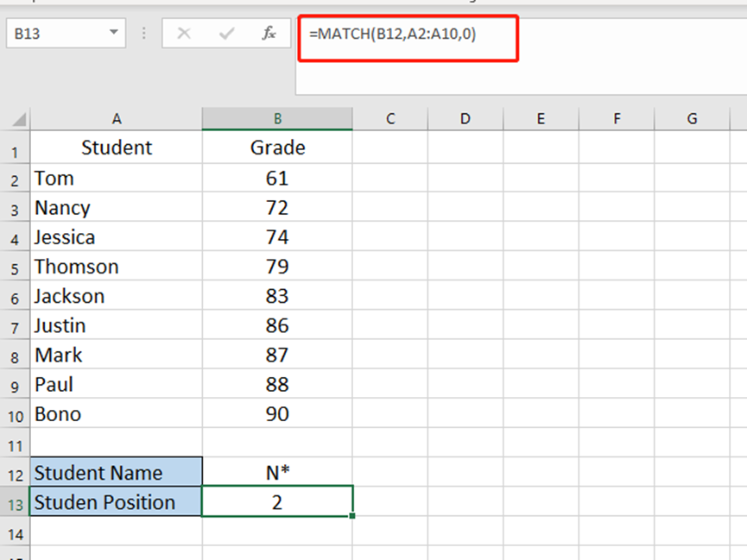This screenshot has height=560, width=747.
Task: Click the cell containing 'Mark'
Action: pyautogui.click(x=117, y=355)
